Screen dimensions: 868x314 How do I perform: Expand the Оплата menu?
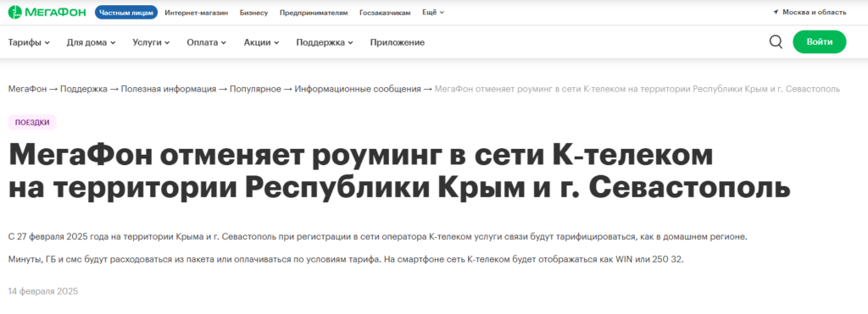click(x=207, y=42)
